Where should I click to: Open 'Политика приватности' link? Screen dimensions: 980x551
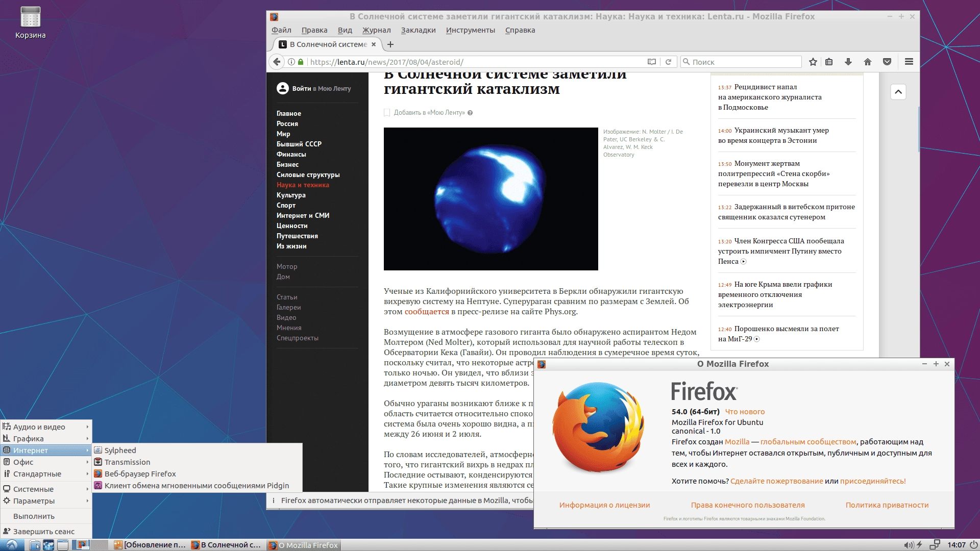coord(887,505)
